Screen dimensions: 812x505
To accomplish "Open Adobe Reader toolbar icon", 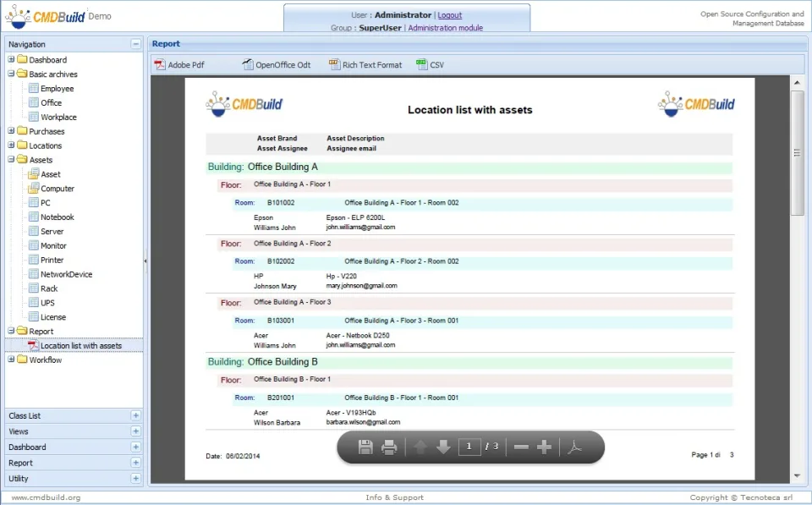I will pyautogui.click(x=574, y=447).
